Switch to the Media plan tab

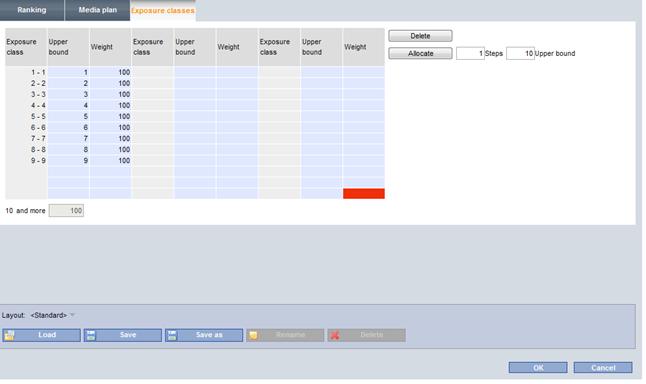(x=98, y=10)
